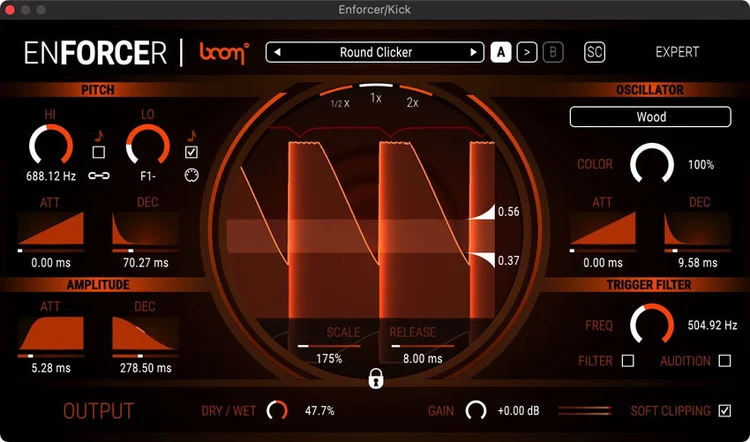Click the previous preset arrow
The width and height of the screenshot is (750, 442).
click(276, 53)
